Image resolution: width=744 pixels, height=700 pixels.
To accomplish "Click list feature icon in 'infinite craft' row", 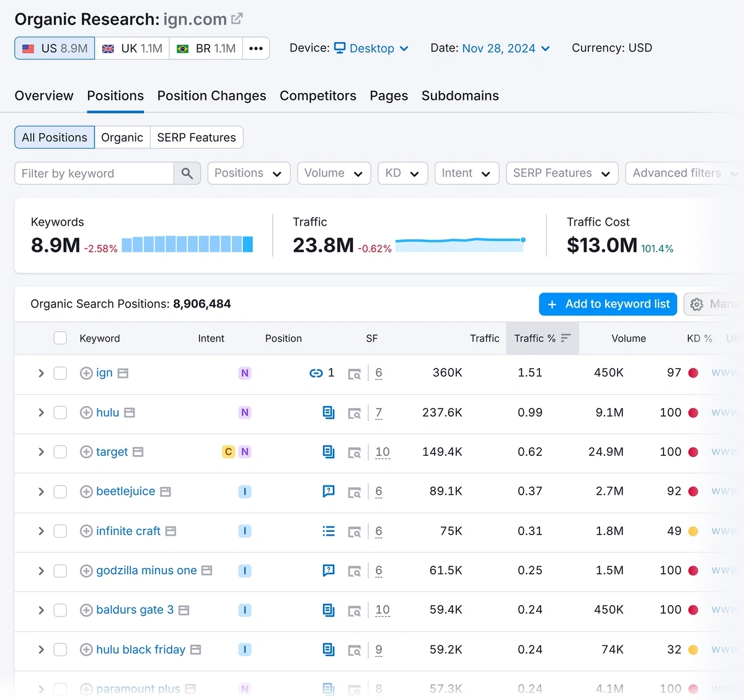I will 329,531.
